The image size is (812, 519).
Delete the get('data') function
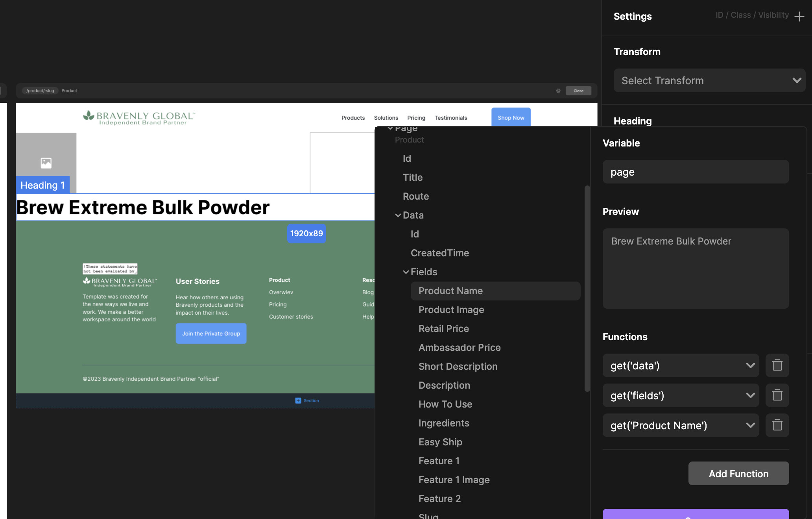coord(777,365)
